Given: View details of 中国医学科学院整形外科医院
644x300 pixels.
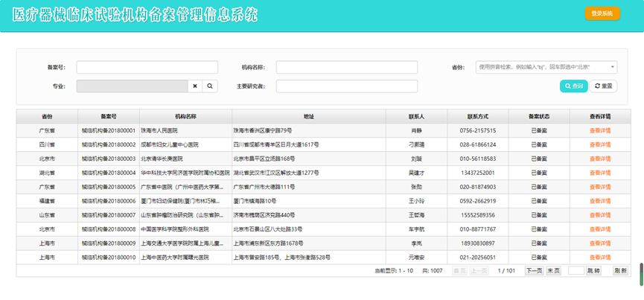Looking at the screenshot, I should pyautogui.click(x=600, y=229).
